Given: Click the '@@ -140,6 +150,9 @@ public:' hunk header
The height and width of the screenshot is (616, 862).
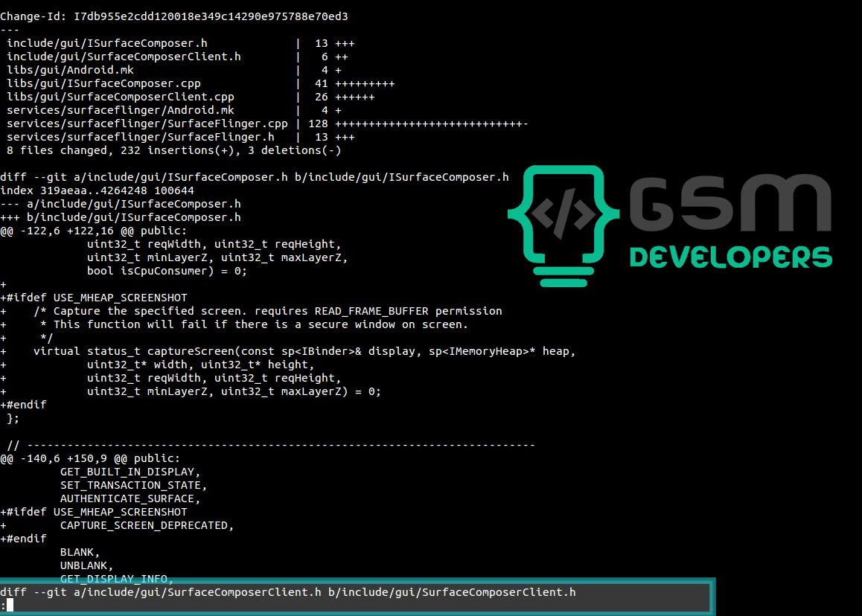Looking at the screenshot, I should (90, 458).
